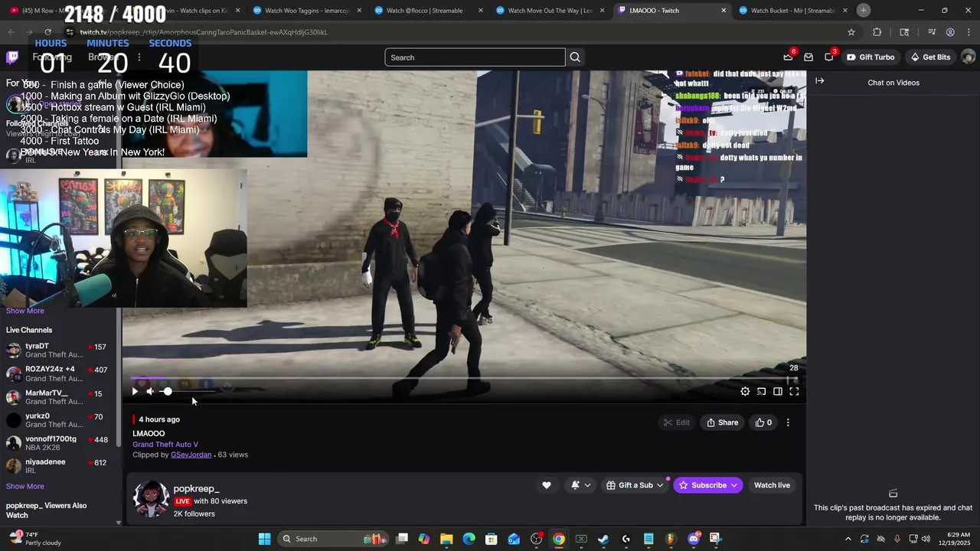Screen dimensions: 980x551
Task: Select vonnoff1700tq NBA 2K26 channel
Action: [58, 443]
